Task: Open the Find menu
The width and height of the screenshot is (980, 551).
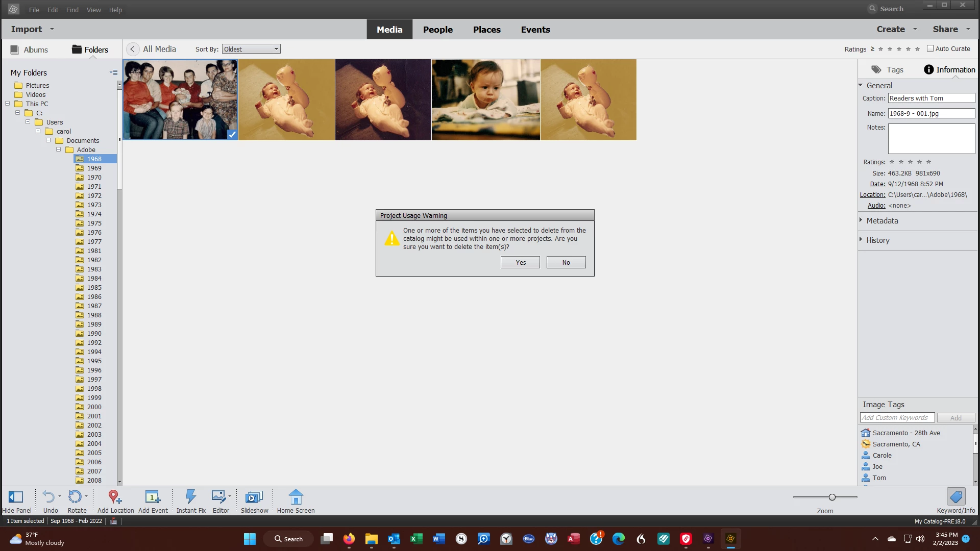Action: pos(72,10)
